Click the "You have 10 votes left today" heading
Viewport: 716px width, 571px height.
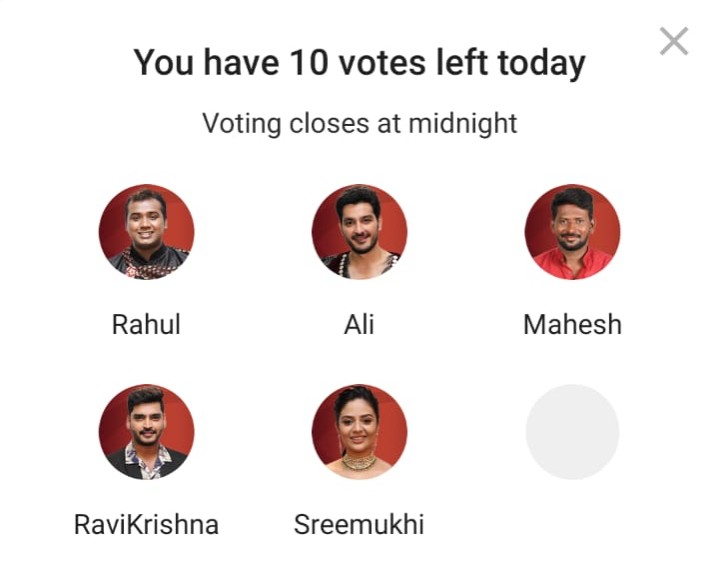click(x=359, y=63)
